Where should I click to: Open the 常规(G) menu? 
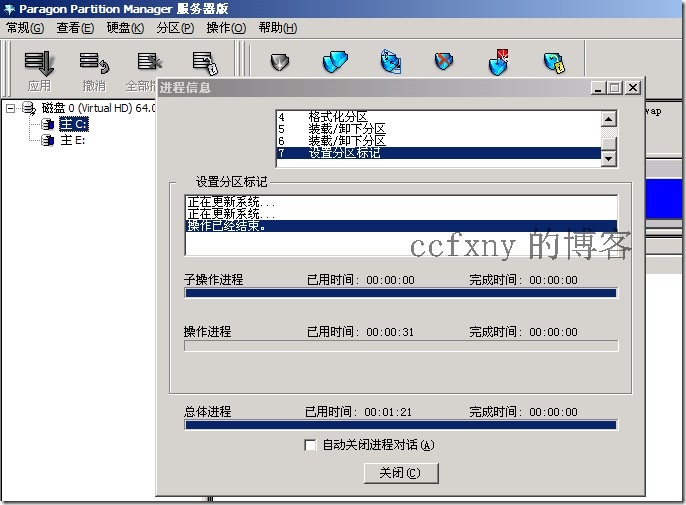click(24, 28)
